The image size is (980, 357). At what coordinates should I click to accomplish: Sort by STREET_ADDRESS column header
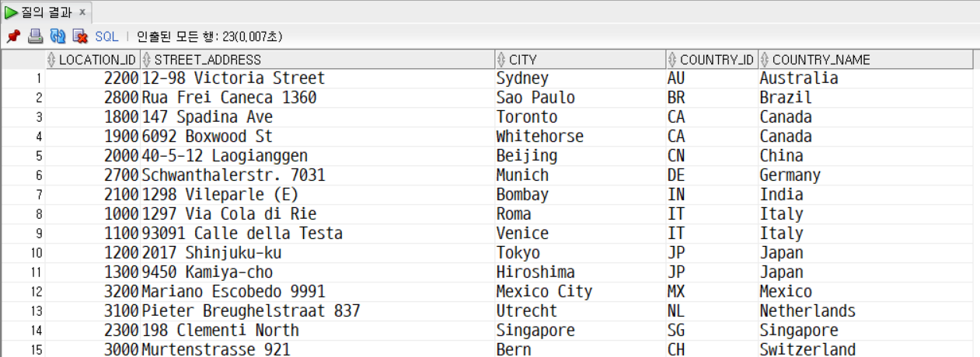[x=317, y=60]
